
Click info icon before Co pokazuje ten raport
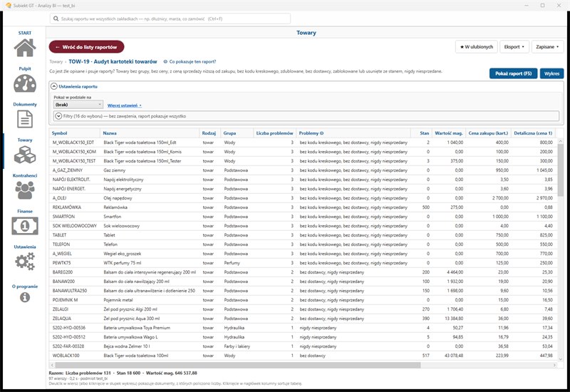tap(165, 62)
